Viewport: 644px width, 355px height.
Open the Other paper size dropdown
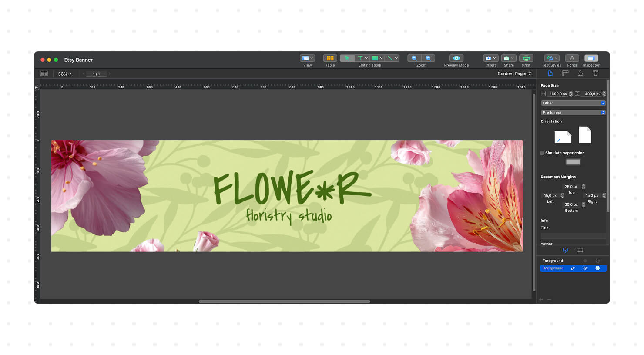[573, 103]
